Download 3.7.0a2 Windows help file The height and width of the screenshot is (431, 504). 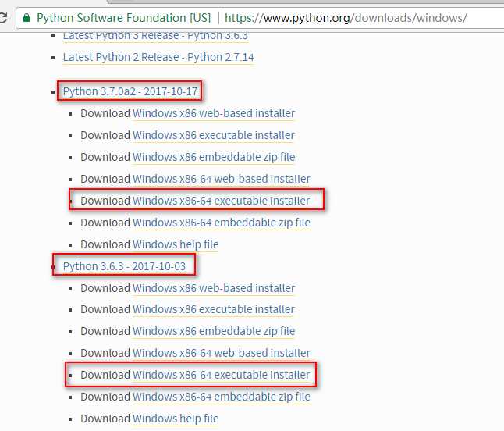click(x=176, y=244)
